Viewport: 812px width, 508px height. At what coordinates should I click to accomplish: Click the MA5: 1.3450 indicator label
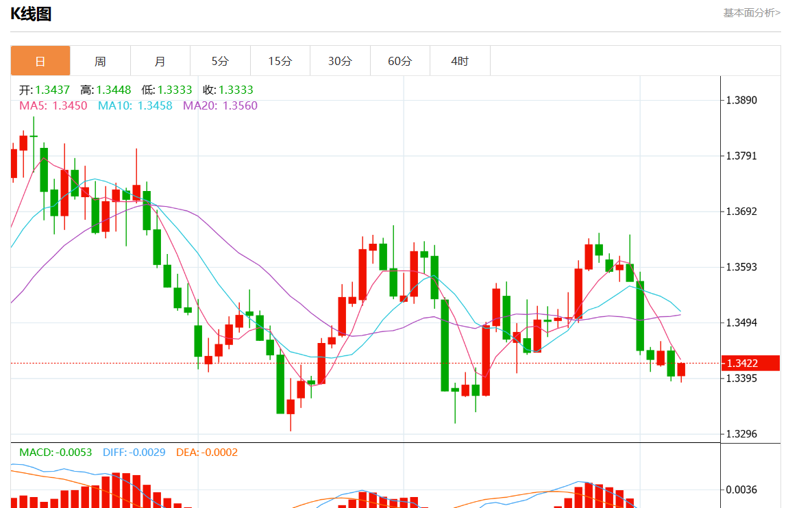click(53, 105)
